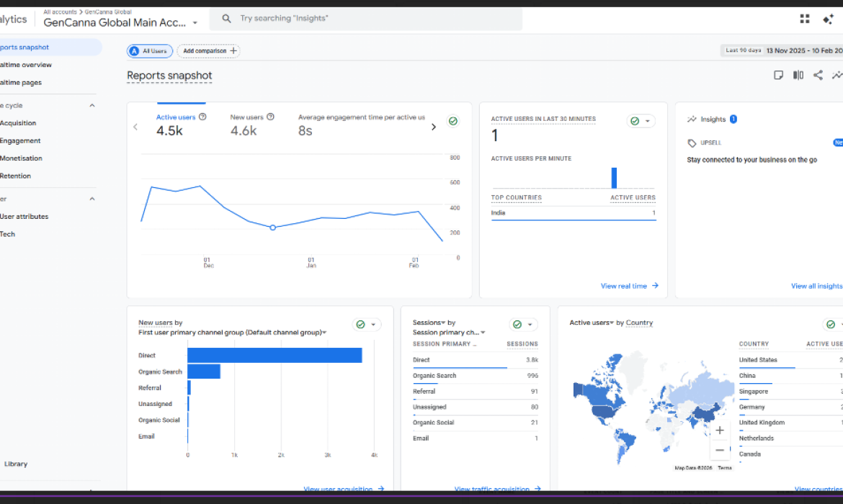The image size is (843, 504).
Task: Click the UPSELL tag icon in the Insights card
Action: [691, 143]
